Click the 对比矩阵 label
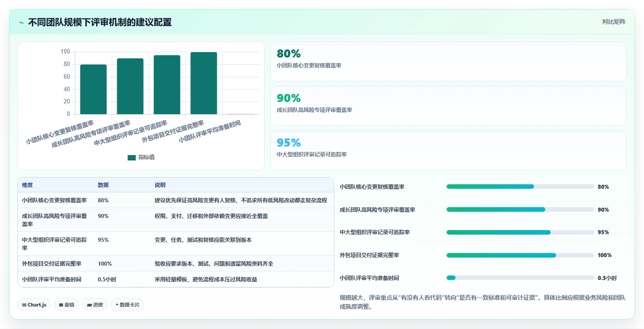This screenshot has width=644, height=329. (613, 22)
